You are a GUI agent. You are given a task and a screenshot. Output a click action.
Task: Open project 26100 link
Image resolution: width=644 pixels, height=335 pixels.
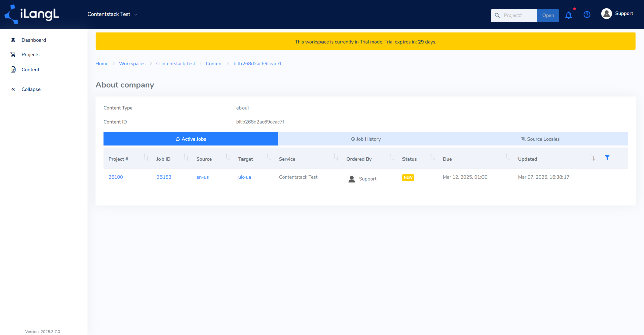[x=116, y=177]
